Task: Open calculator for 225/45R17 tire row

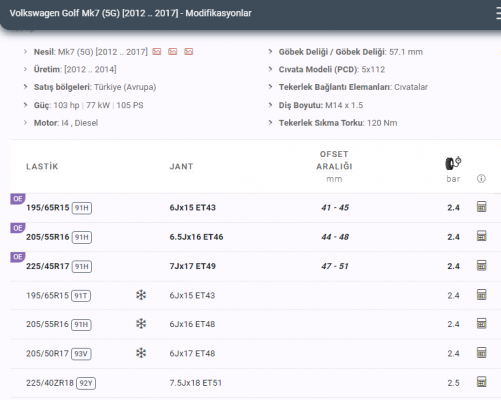Action: click(x=481, y=265)
